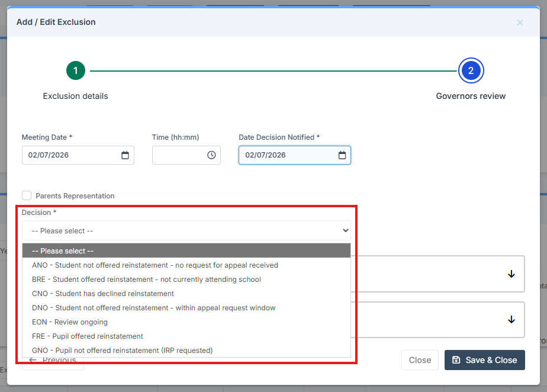Tick the Parents Representation checkbox
Image resolution: width=547 pixels, height=392 pixels.
[x=27, y=195]
